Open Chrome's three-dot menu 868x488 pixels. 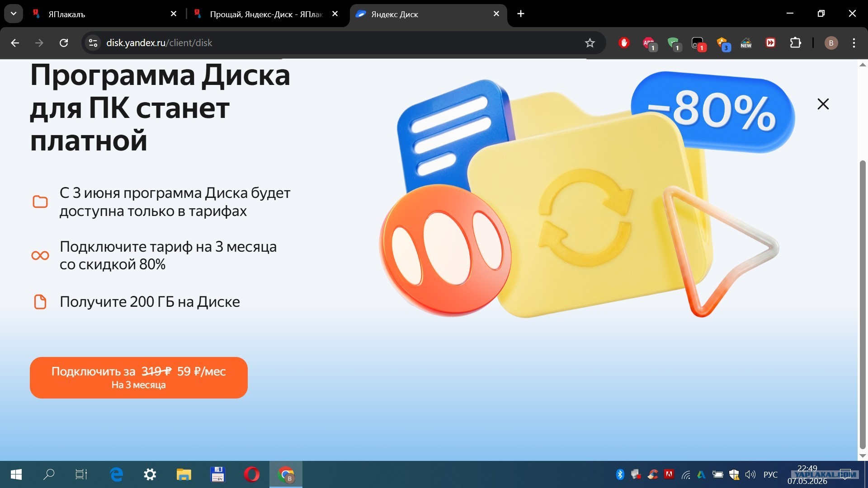tap(854, 43)
